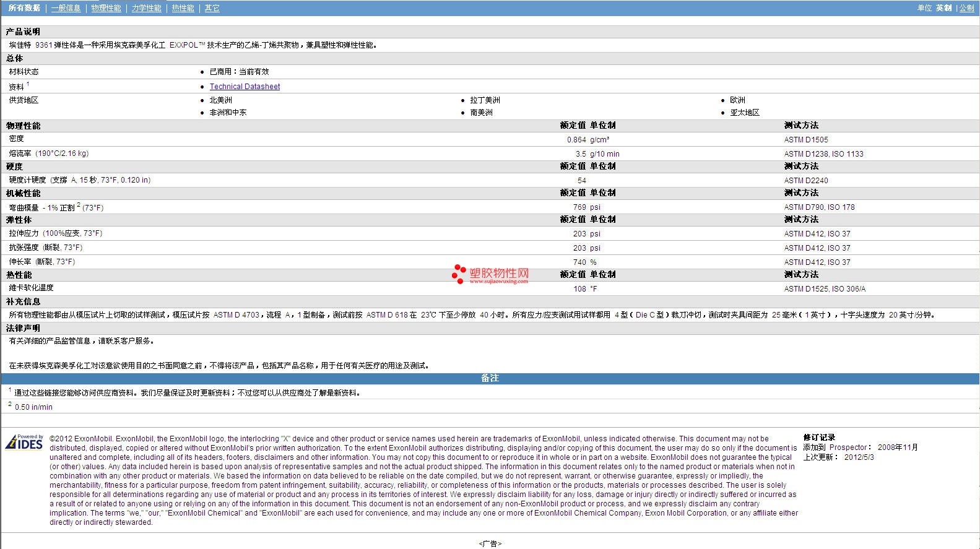Click the 密度 property label

(x=16, y=139)
